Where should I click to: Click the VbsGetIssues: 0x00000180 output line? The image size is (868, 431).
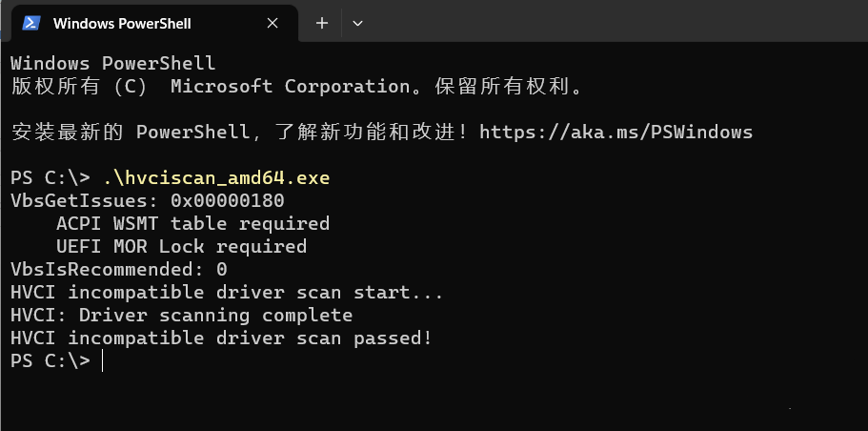point(147,200)
